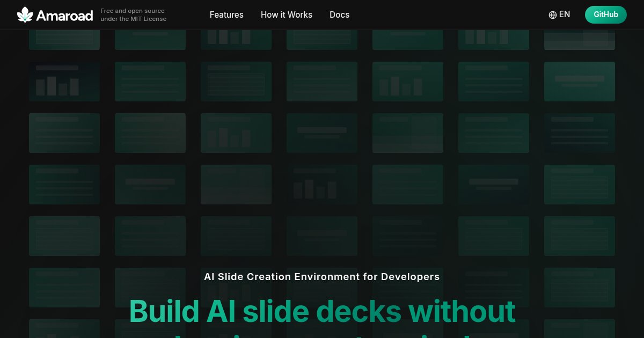Click the globe language icon

tap(553, 15)
